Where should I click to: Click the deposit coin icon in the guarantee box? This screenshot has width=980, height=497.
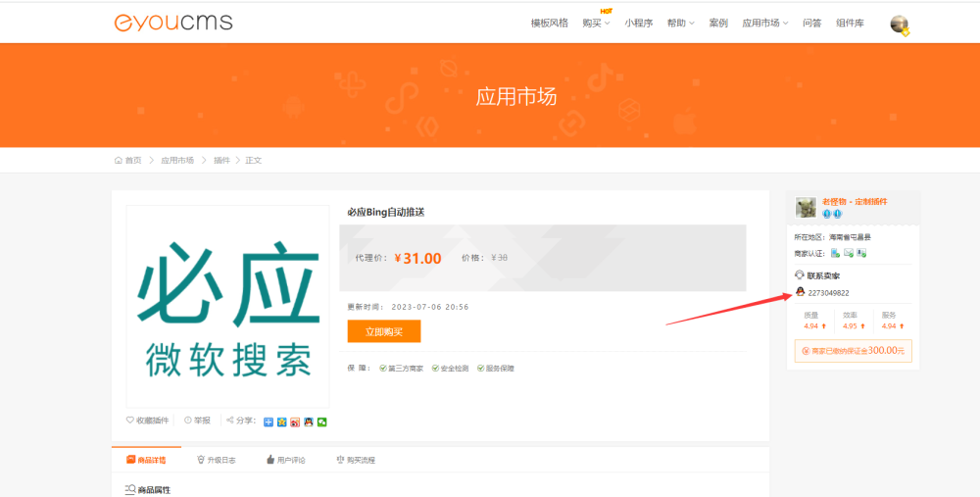click(x=807, y=351)
